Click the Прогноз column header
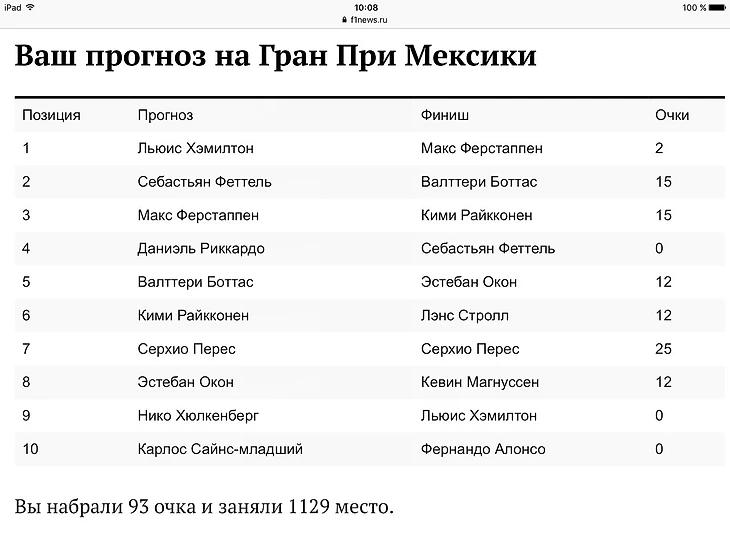Image resolution: width=730 pixels, height=548 pixels. (x=165, y=115)
